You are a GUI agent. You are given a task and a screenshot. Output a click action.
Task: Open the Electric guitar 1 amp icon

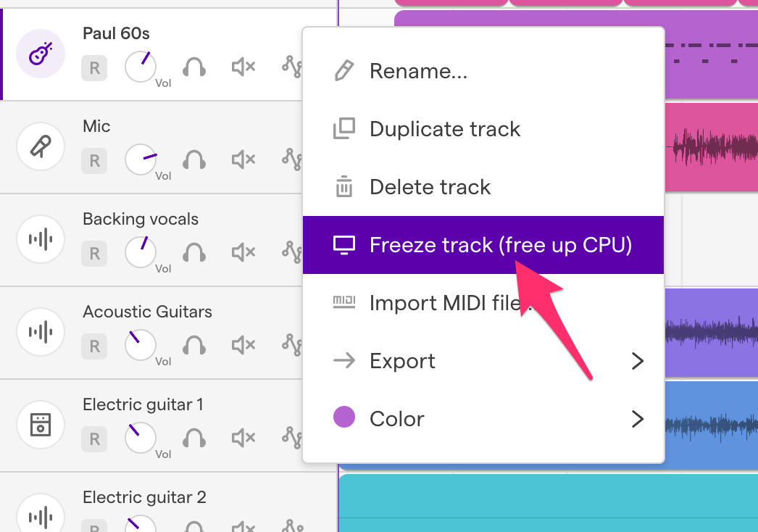[41, 425]
